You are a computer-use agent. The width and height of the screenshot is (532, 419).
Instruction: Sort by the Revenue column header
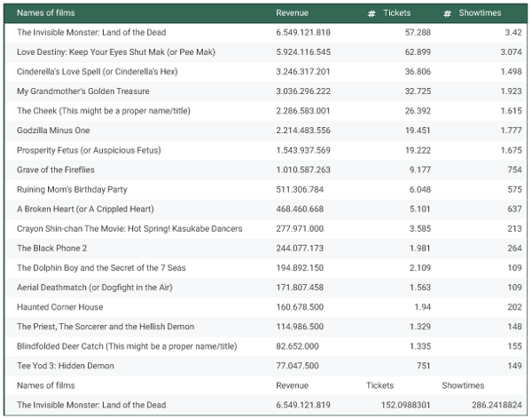(x=293, y=13)
